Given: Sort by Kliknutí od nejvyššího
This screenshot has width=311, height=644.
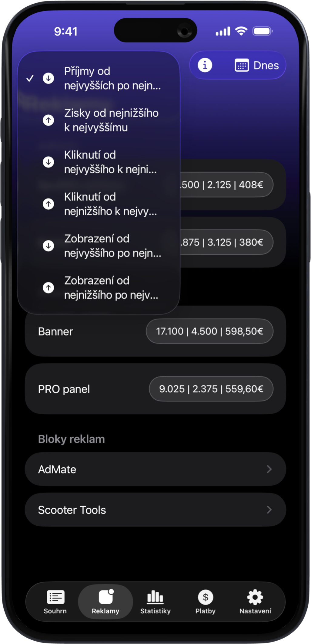Looking at the screenshot, I should click(110, 162).
